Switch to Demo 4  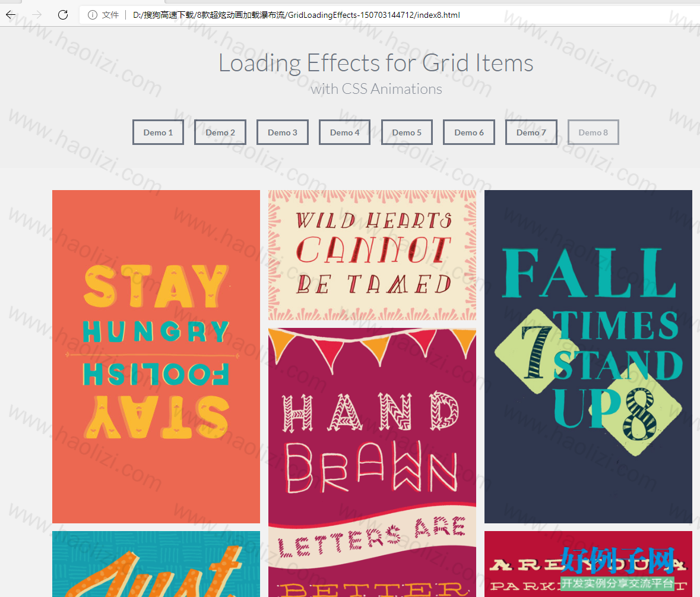point(344,132)
